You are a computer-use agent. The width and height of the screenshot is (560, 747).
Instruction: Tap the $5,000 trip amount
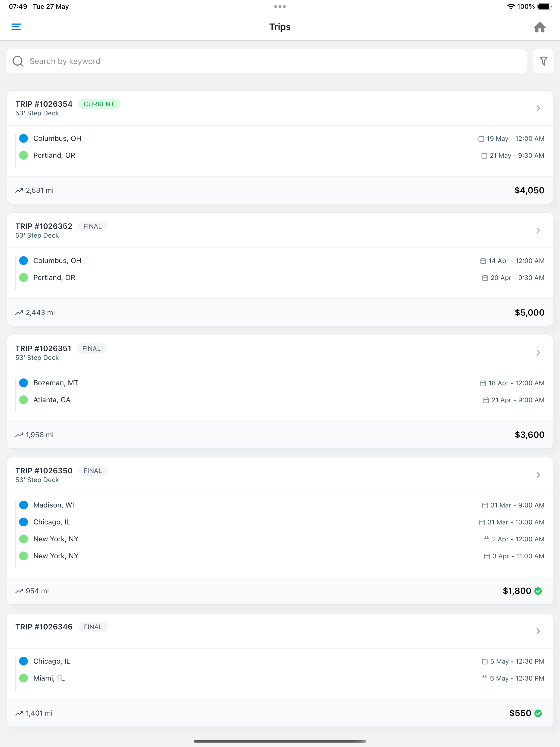point(529,312)
